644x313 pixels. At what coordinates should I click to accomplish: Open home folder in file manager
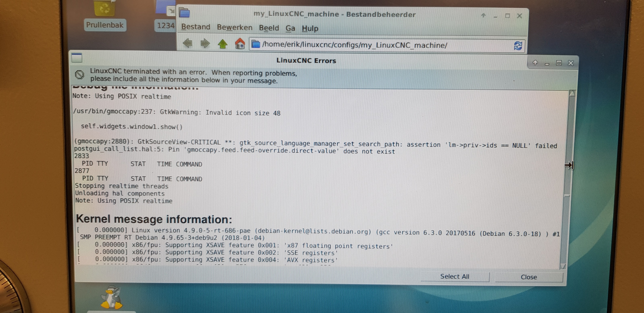tap(240, 43)
